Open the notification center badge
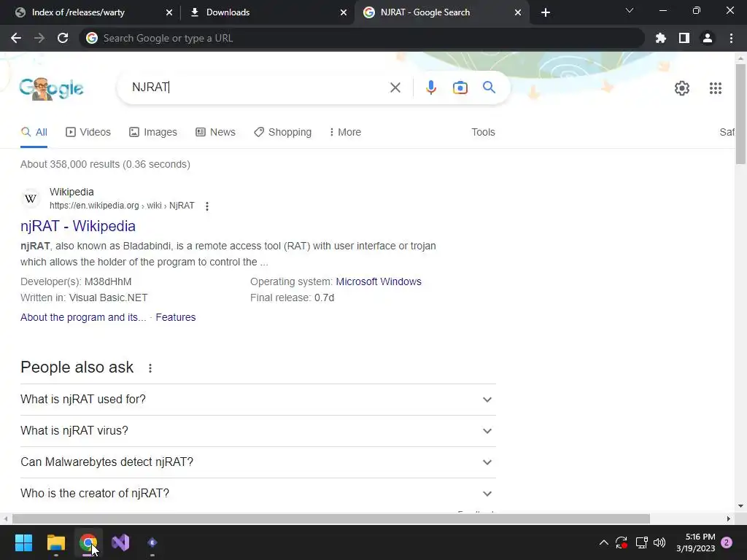This screenshot has width=747, height=560. click(727, 542)
